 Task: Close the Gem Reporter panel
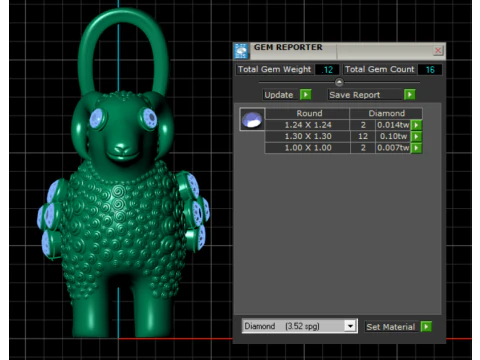[x=438, y=51]
